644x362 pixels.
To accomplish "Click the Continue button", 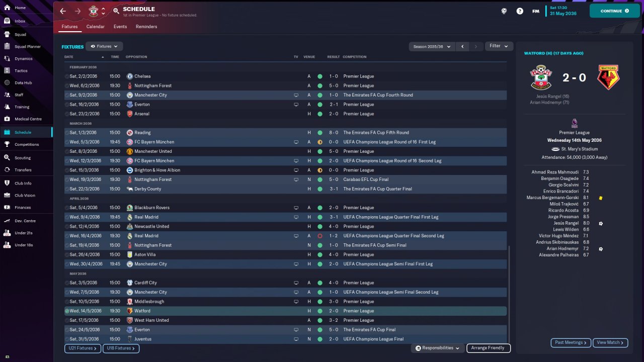I will (615, 11).
